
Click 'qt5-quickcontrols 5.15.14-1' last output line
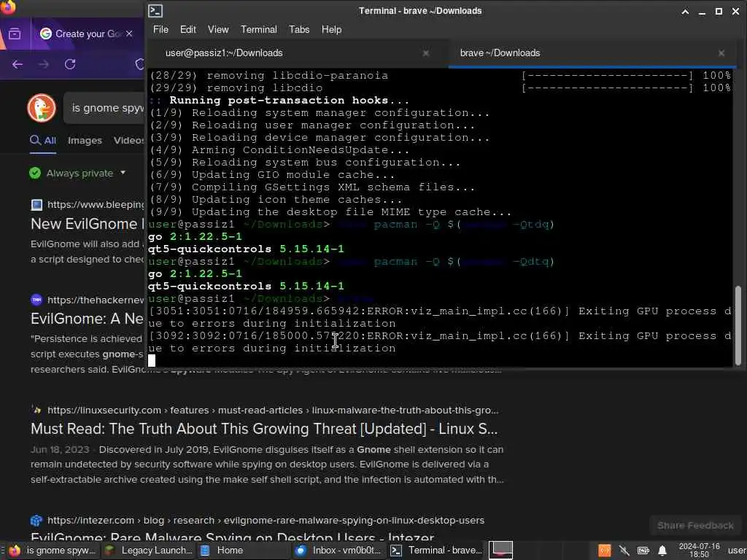(246, 286)
